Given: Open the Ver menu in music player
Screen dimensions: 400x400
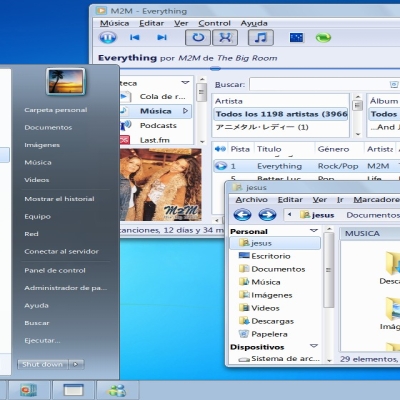Looking at the screenshot, I should (181, 23).
